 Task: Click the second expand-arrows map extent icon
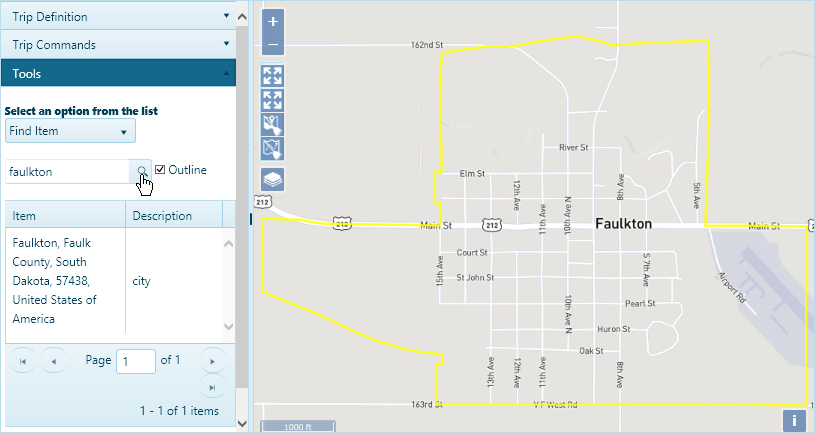[x=273, y=100]
